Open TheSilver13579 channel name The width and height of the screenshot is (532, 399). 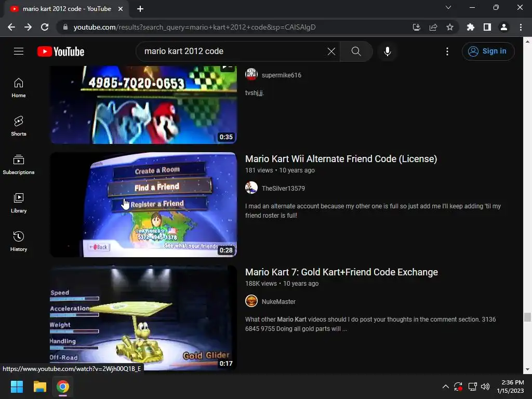(283, 188)
